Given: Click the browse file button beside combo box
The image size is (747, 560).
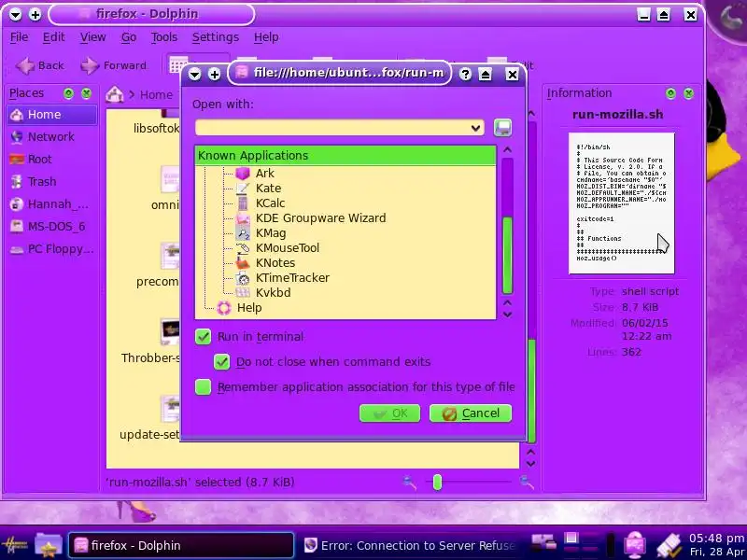Looking at the screenshot, I should pos(502,128).
